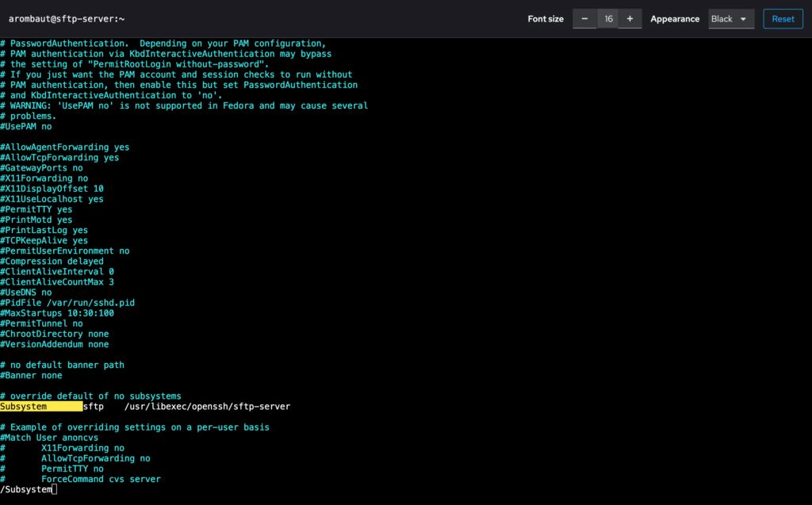This screenshot has width=812, height=505.
Task: Click the Reset button
Action: pyautogui.click(x=783, y=19)
